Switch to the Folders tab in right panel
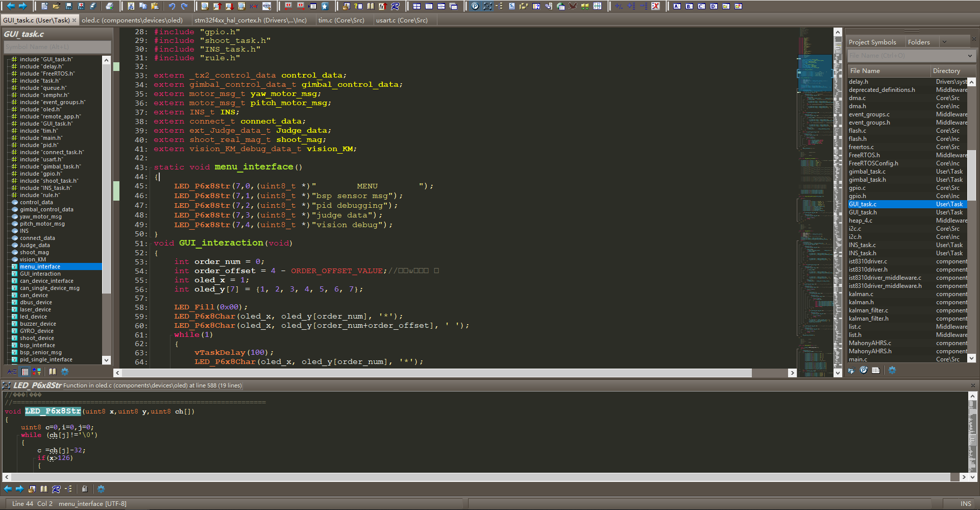Viewport: 980px width, 510px height. point(920,42)
